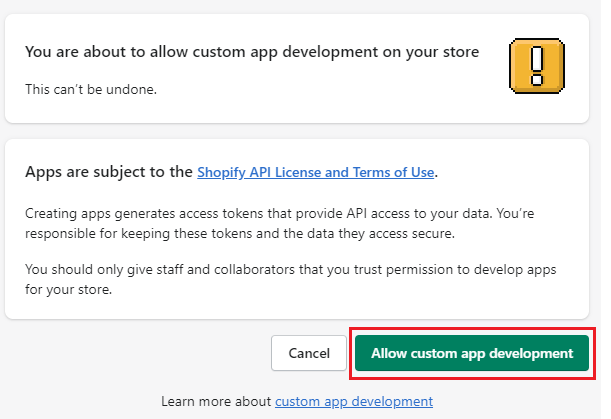611x419 pixels.
Task: Open the Shopify API License and Terms of Use link
Action: point(315,172)
